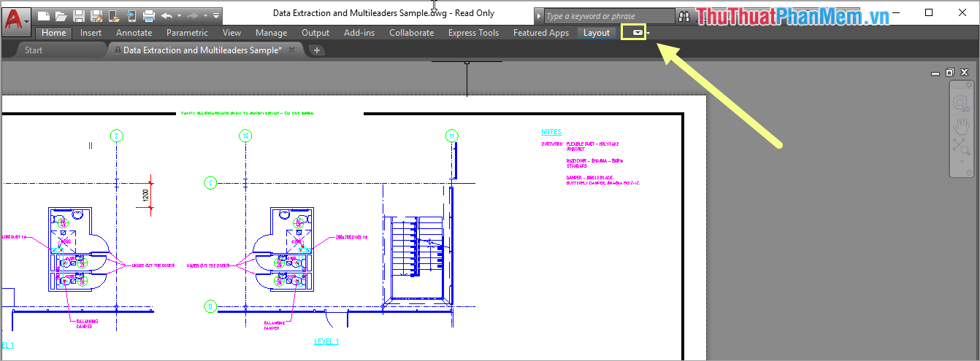Open navigation bar customize menu

coord(969,172)
